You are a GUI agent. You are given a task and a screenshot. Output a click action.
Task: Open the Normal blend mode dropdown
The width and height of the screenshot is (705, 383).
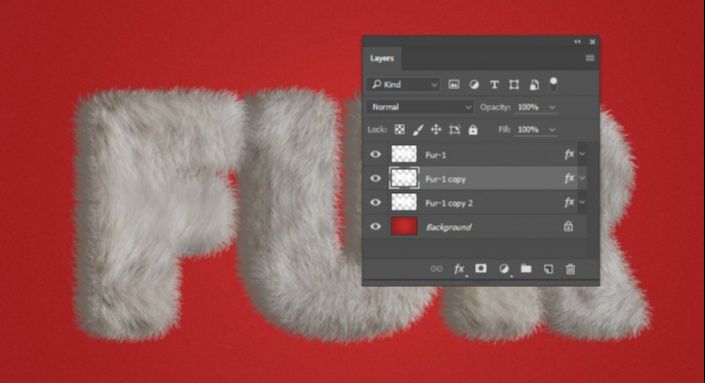click(420, 107)
